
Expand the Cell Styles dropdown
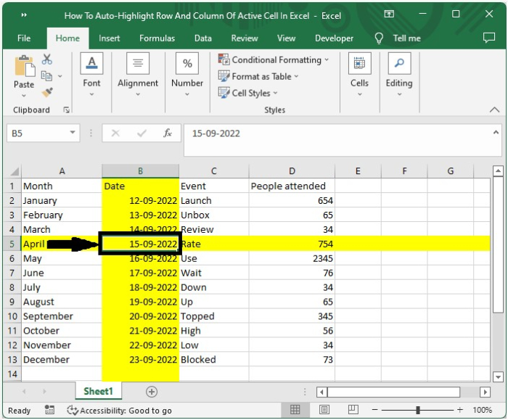click(249, 93)
